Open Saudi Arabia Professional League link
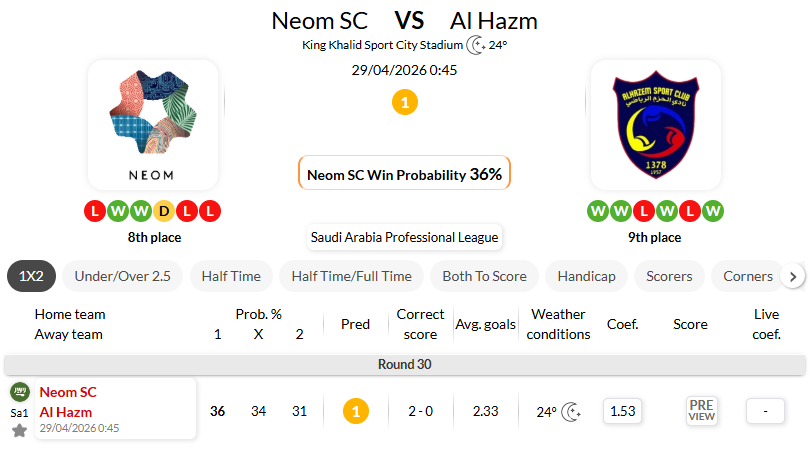Image resolution: width=811 pixels, height=450 pixels. [404, 237]
